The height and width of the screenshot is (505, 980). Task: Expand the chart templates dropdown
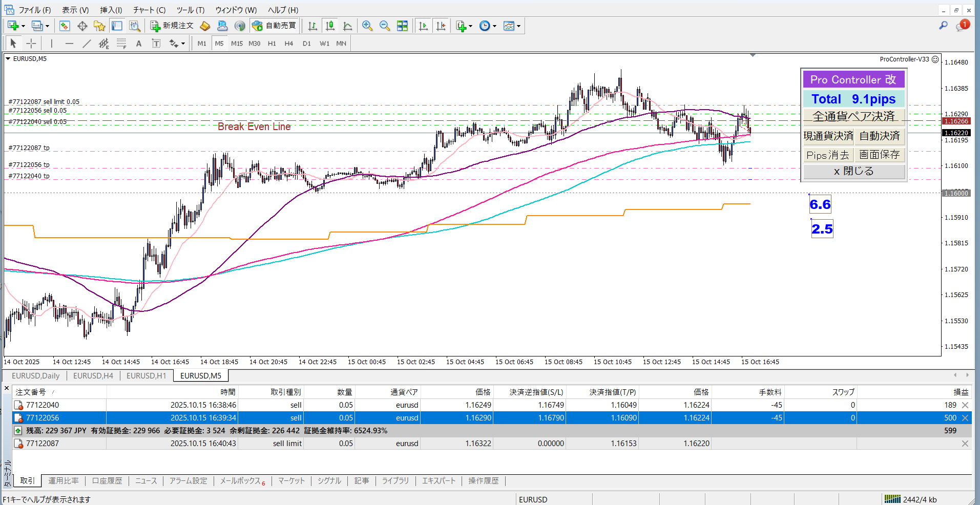(x=518, y=26)
